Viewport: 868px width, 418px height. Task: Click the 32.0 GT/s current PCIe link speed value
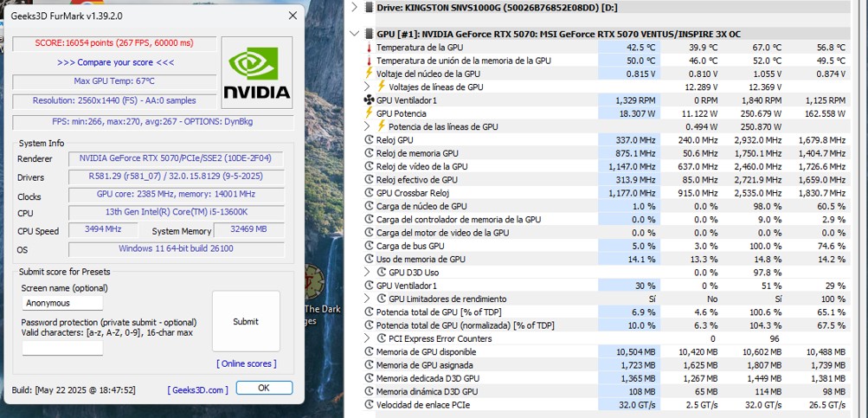(x=638, y=405)
